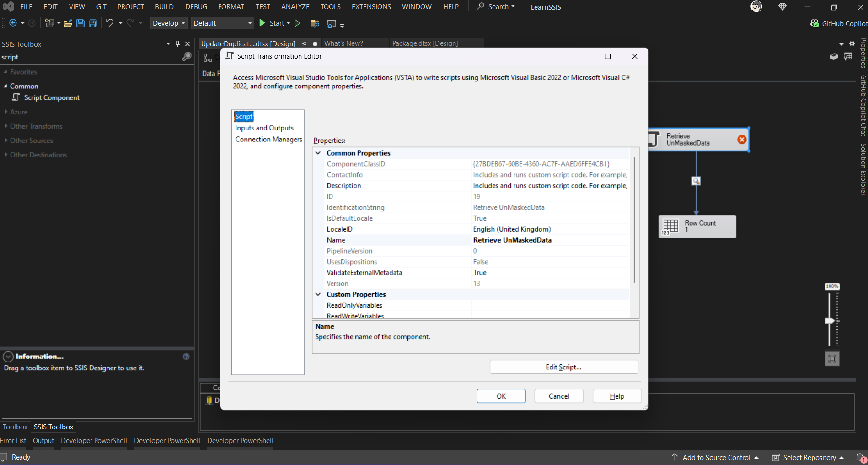Click the GitHub Copilot icon
The image size is (868, 465).
click(814, 23)
